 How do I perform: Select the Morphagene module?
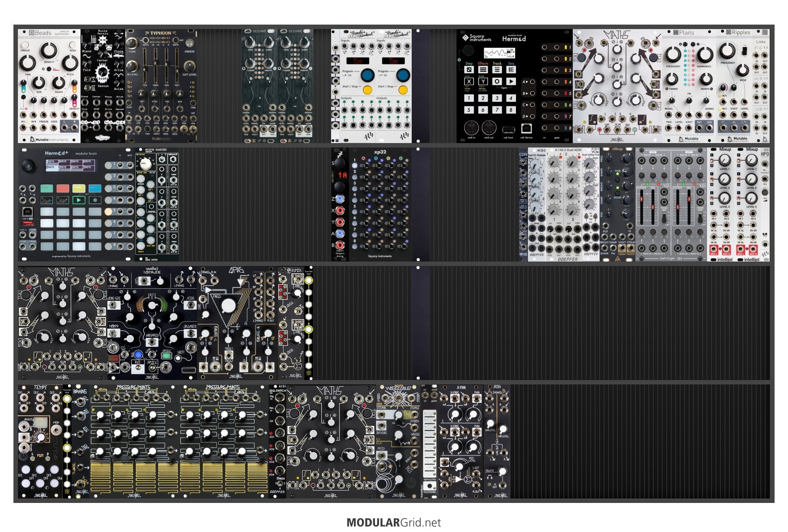pos(152,323)
